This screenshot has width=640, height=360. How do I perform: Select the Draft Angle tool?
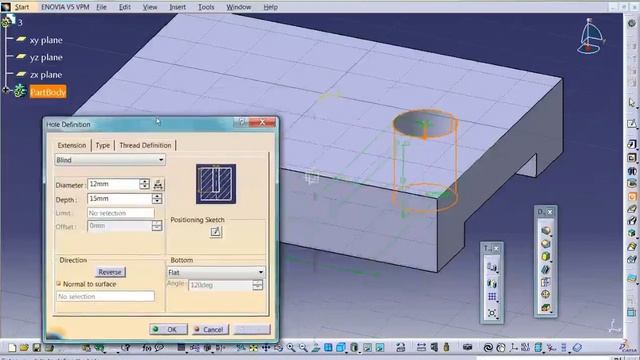click(546, 257)
